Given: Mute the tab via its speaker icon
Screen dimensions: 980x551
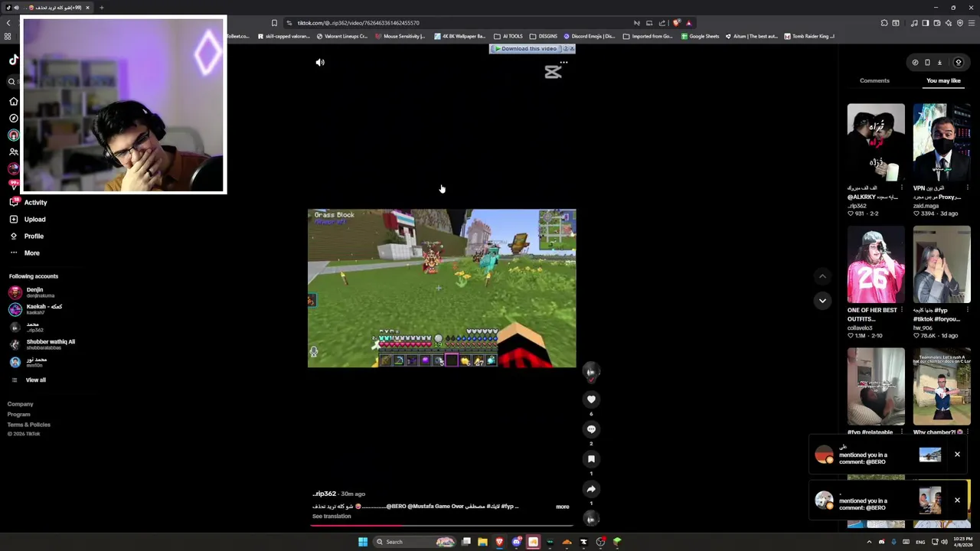Looking at the screenshot, I should [x=16, y=8].
